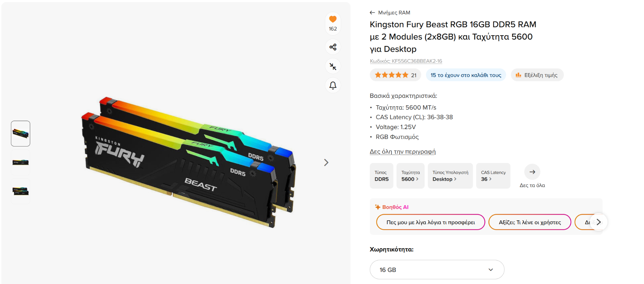Open the Δες όλη την περιγραφή link
The height and width of the screenshot is (284, 644).
click(x=402, y=152)
